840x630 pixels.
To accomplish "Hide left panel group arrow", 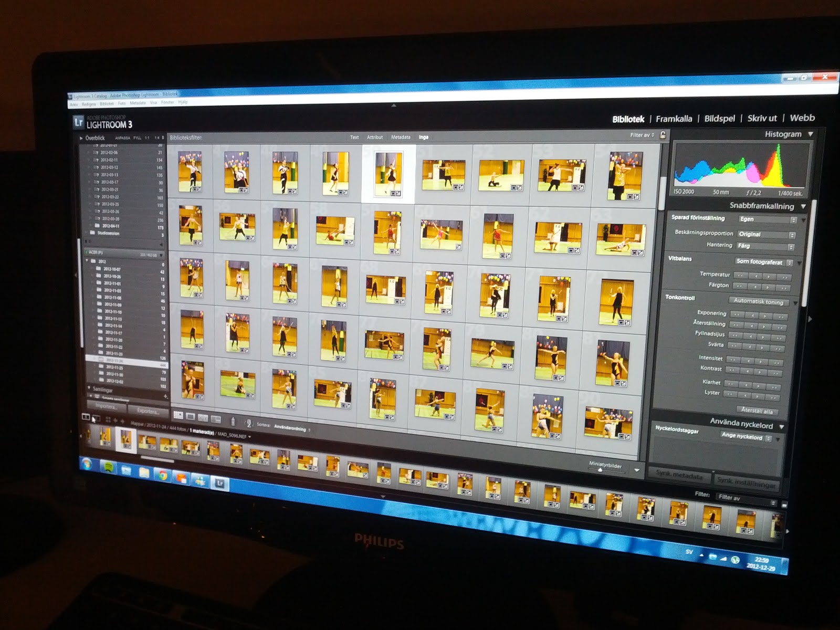I will coord(75,275).
